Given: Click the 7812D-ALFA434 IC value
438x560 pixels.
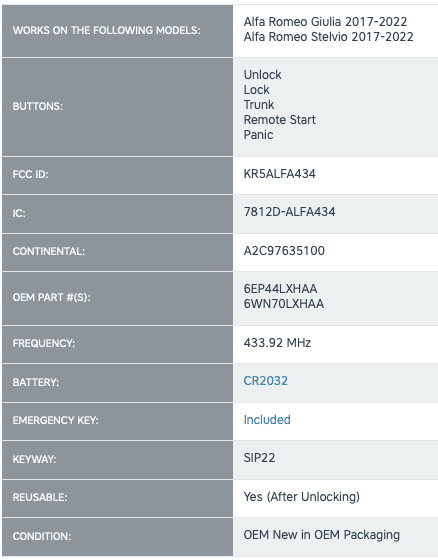Looking at the screenshot, I should coord(289,212).
